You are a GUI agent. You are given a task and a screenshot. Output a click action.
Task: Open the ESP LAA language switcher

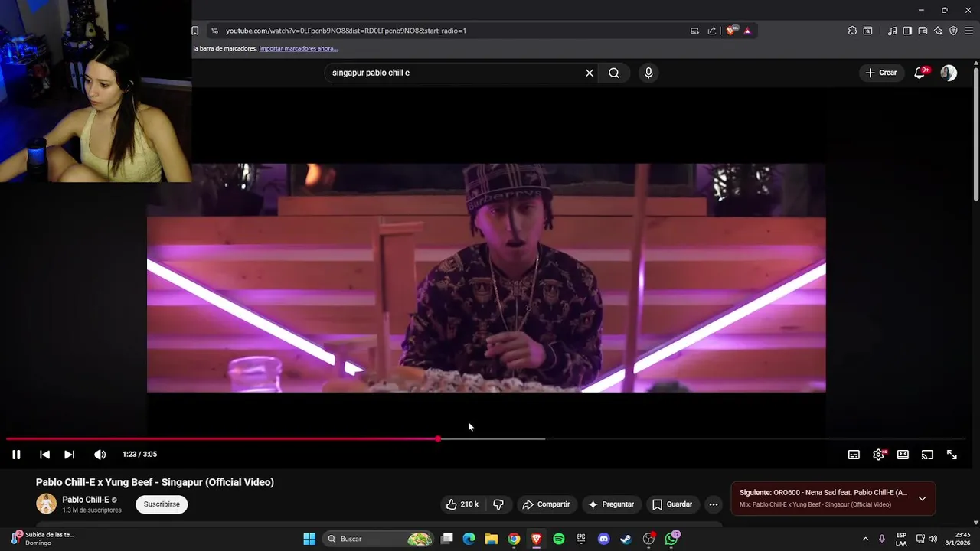point(901,539)
